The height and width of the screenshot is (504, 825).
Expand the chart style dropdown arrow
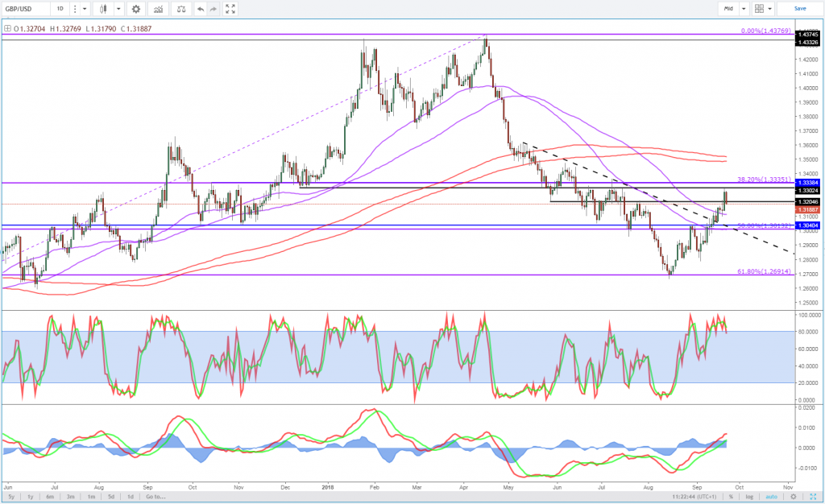(x=118, y=9)
